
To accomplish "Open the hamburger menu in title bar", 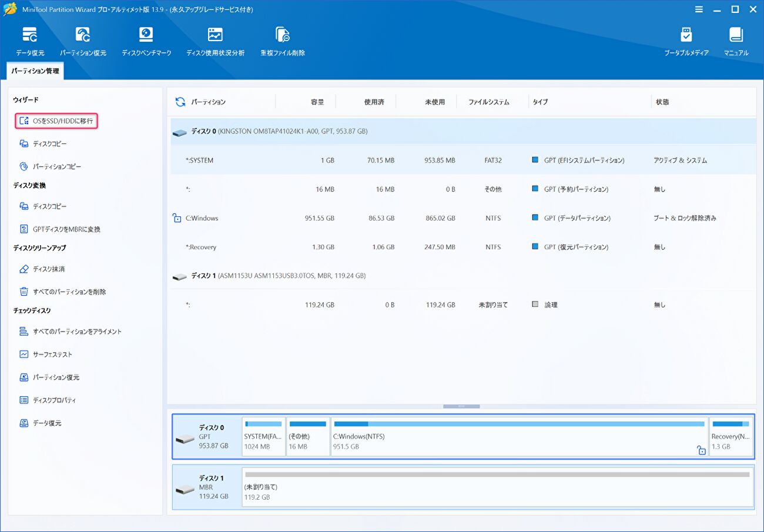I will [x=699, y=9].
